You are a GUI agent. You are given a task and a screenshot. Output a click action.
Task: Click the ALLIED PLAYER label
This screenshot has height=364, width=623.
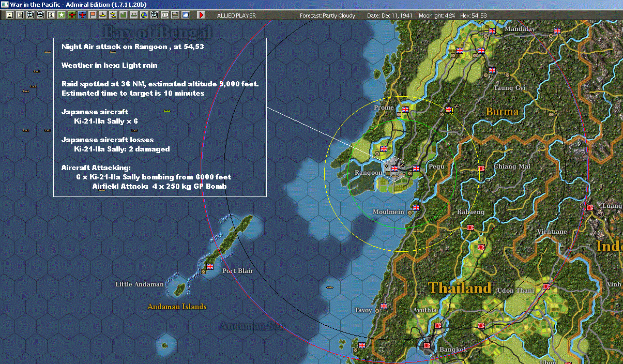tap(236, 16)
